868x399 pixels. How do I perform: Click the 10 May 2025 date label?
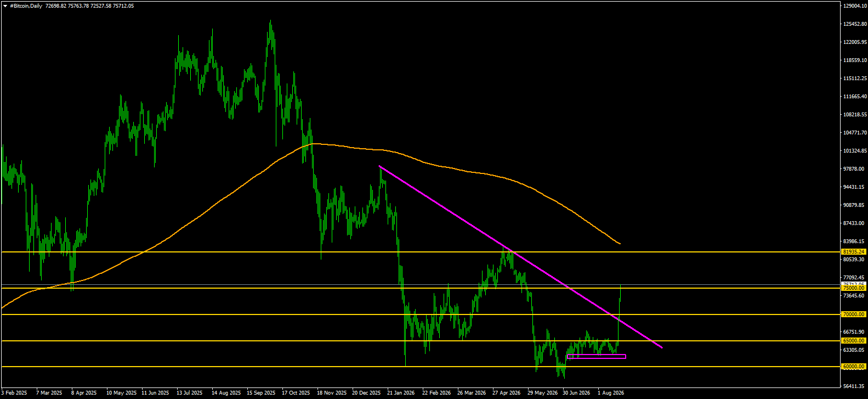point(121,393)
